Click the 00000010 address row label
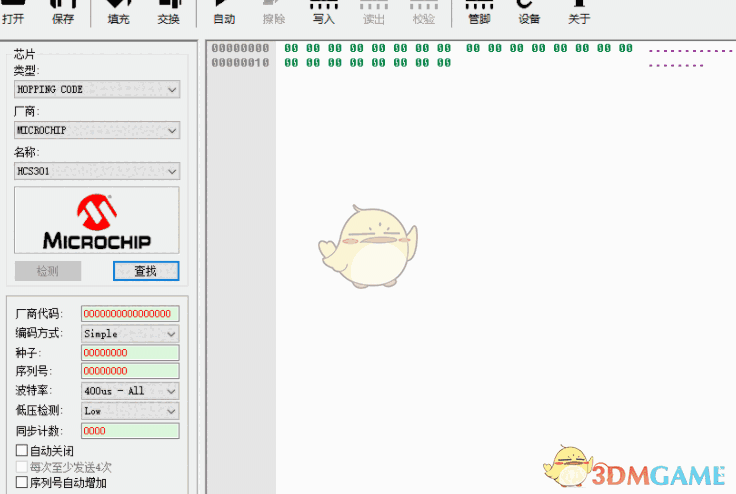 pyautogui.click(x=240, y=62)
